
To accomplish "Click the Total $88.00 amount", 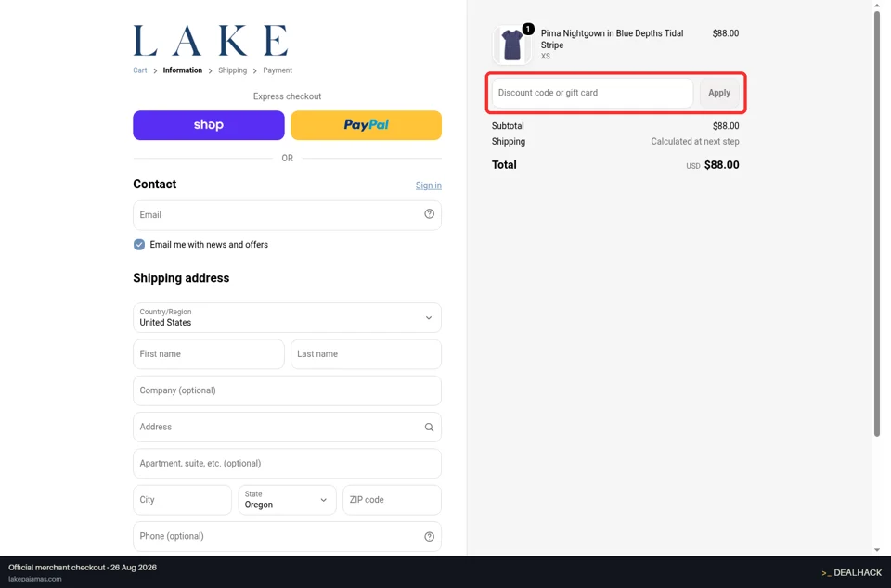I will 722,165.
